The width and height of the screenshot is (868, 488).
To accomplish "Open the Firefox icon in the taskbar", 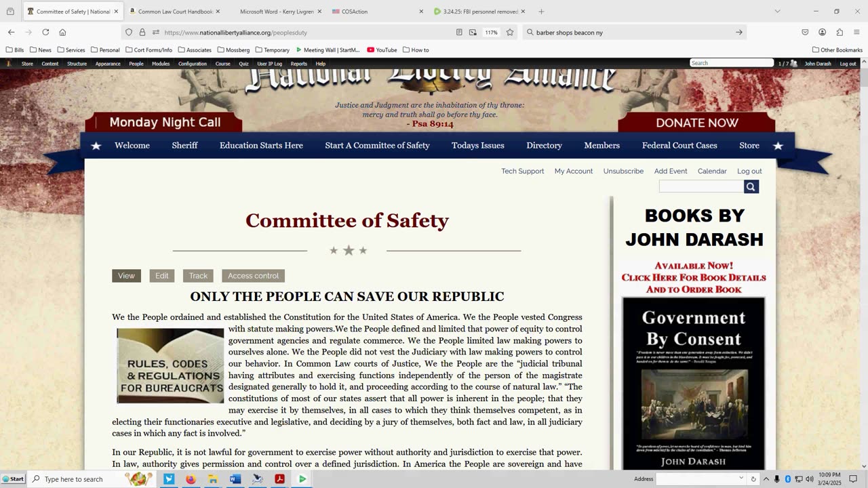I will [x=191, y=479].
